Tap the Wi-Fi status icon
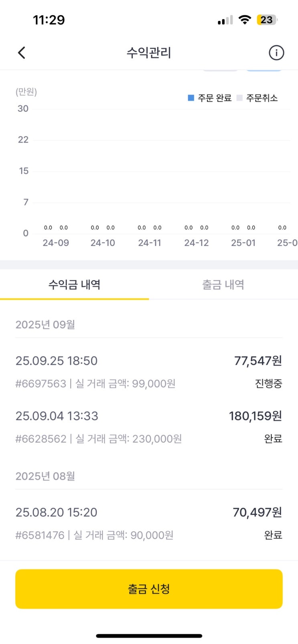The image size is (298, 644). 244,20
